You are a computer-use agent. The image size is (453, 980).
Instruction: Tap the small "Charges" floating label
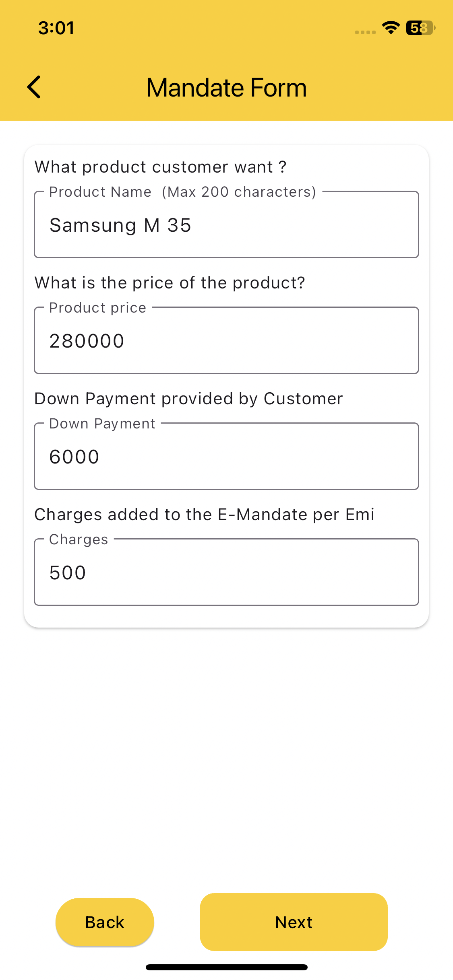point(79,539)
